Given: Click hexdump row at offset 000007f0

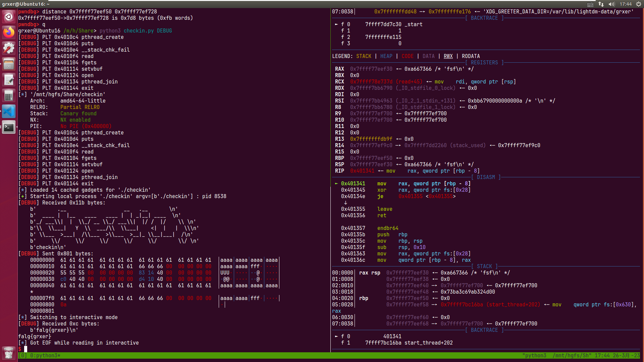Looking at the screenshot, I should (154, 298).
